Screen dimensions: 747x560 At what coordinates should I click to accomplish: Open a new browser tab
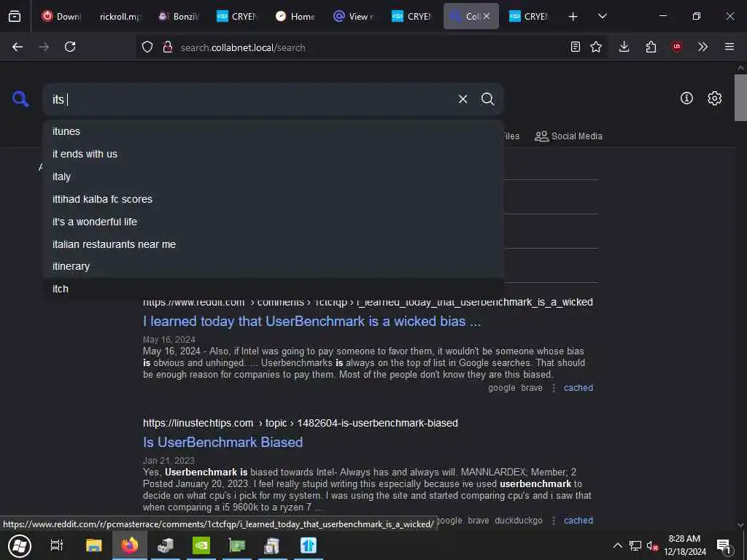click(573, 17)
